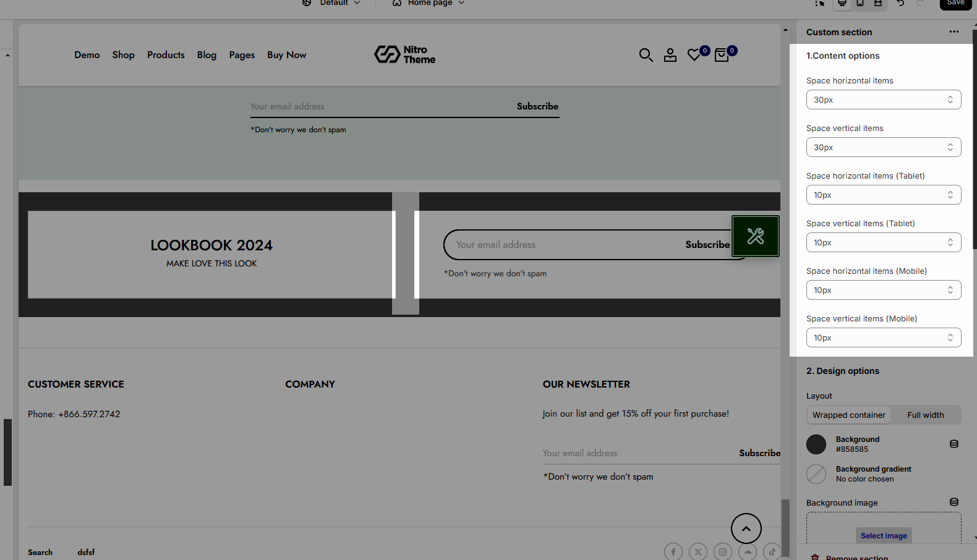Switch to desktop preview mode

(x=842, y=3)
